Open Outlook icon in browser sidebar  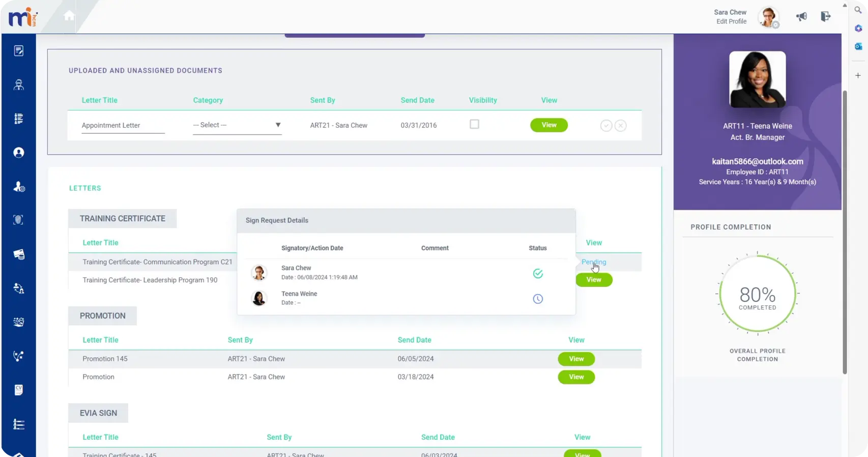click(x=858, y=46)
